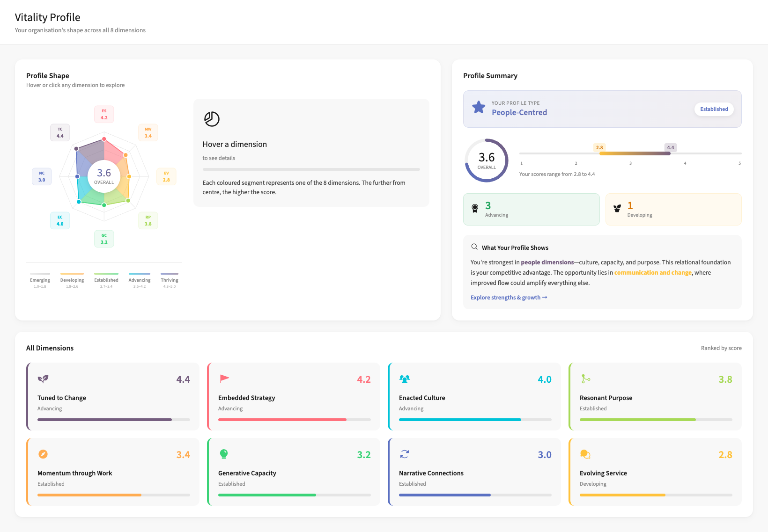Click the people icon on Enacted Culture card
This screenshot has width=768, height=532.
tap(405, 379)
